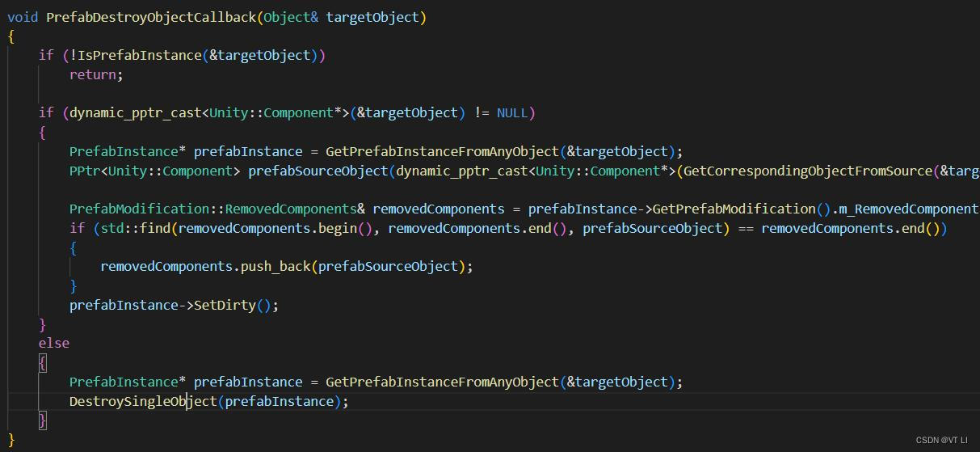Click the opening brace after else
Viewport: 980px width, 452px height.
click(x=43, y=362)
